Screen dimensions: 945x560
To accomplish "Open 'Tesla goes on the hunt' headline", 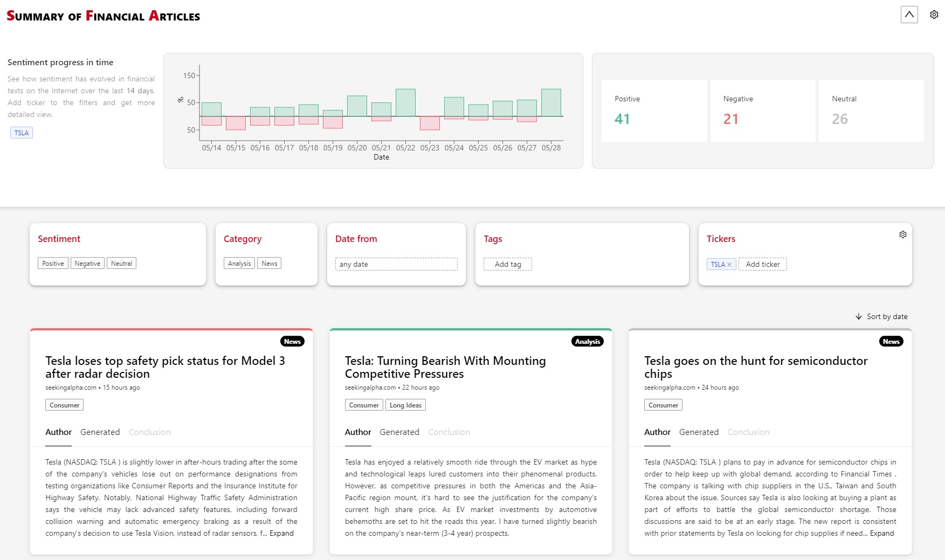I will (756, 367).
